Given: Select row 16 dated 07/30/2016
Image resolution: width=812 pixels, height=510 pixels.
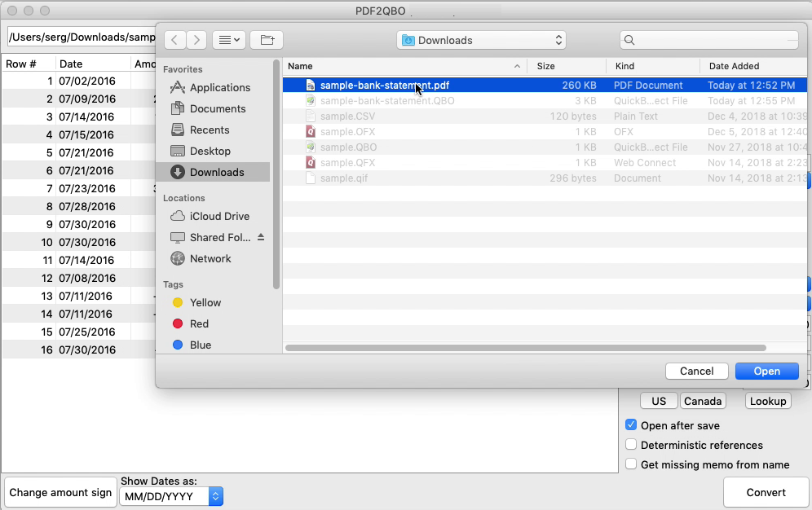Looking at the screenshot, I should click(x=79, y=350).
